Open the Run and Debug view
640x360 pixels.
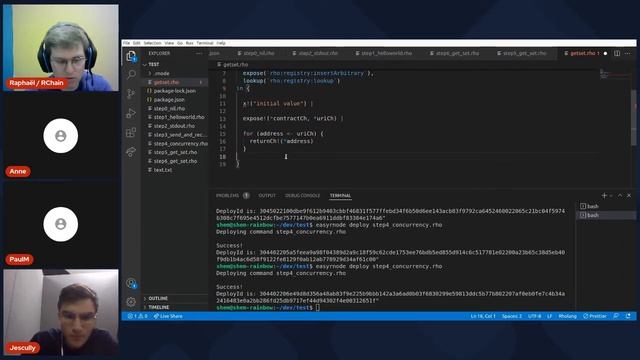[x=131, y=113]
